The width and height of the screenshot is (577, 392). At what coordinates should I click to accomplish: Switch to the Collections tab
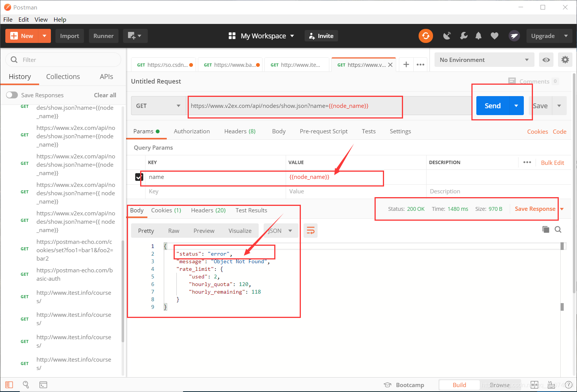tap(63, 76)
